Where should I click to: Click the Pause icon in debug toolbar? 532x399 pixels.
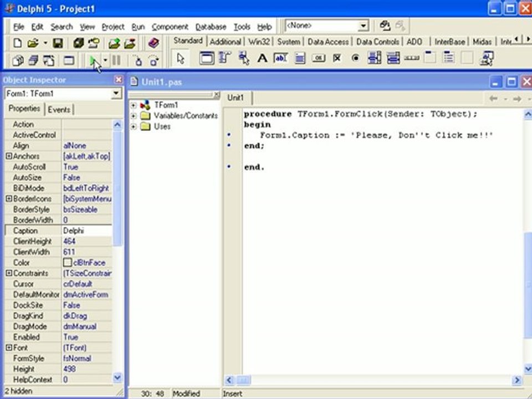coord(116,61)
